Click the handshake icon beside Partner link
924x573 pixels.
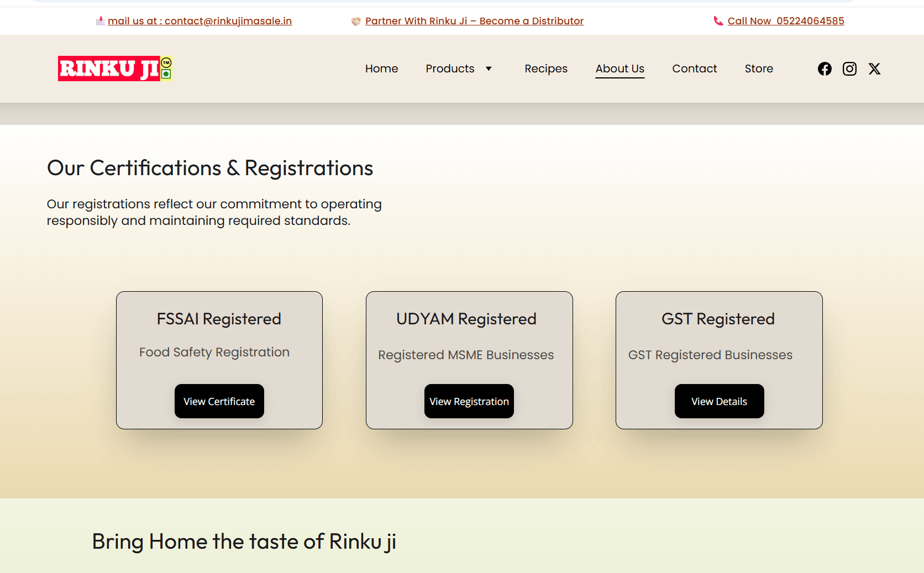click(356, 21)
